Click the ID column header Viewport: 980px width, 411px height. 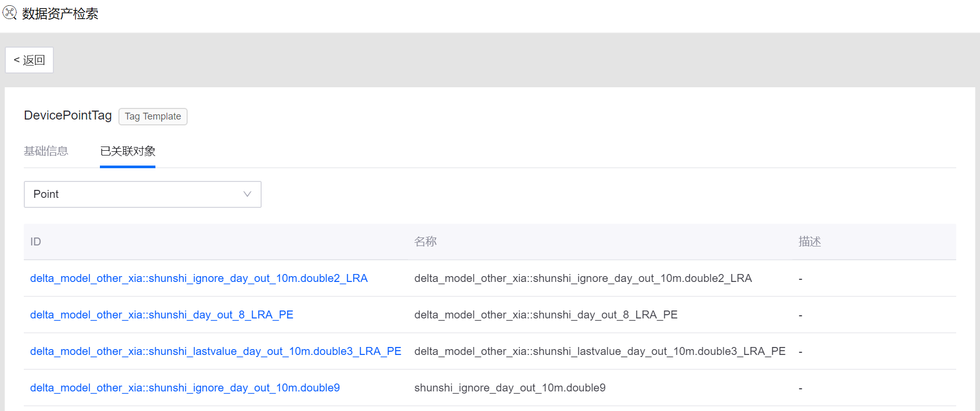[x=35, y=242]
